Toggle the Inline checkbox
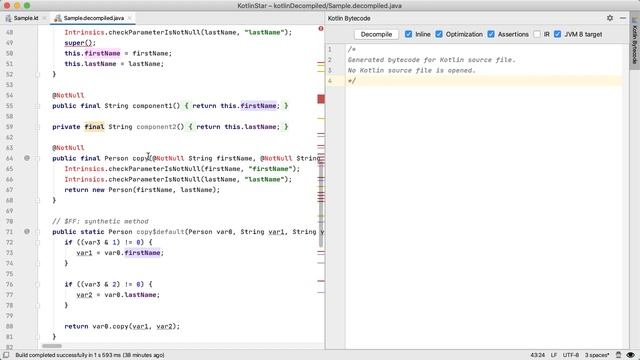Screen dimensions: 640x360 [408, 34]
